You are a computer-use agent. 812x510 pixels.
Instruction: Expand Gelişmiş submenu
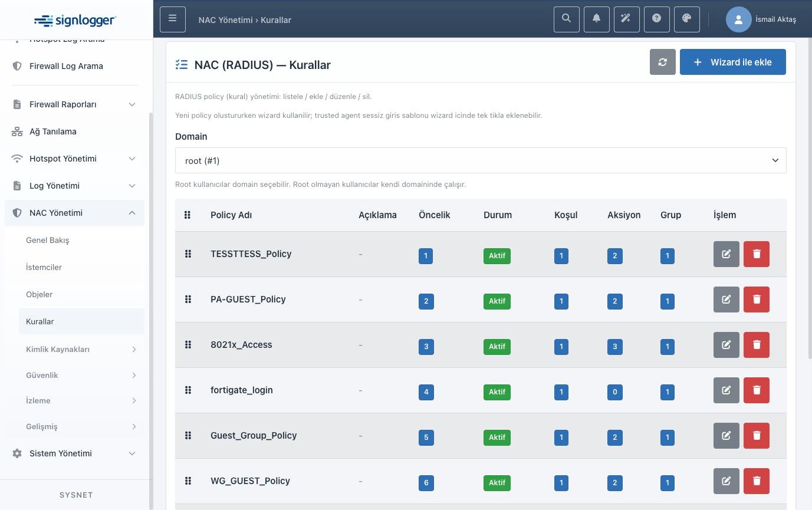coord(81,426)
